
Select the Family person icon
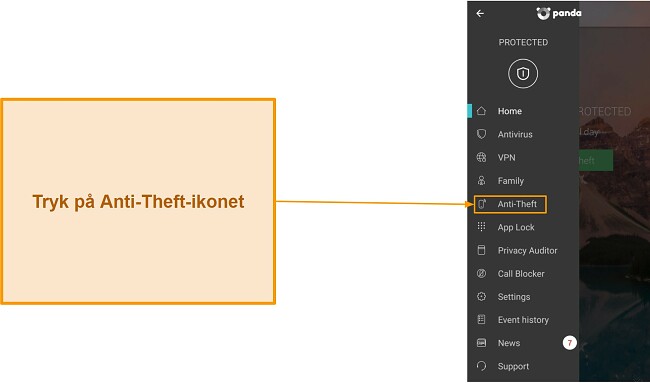(x=481, y=181)
